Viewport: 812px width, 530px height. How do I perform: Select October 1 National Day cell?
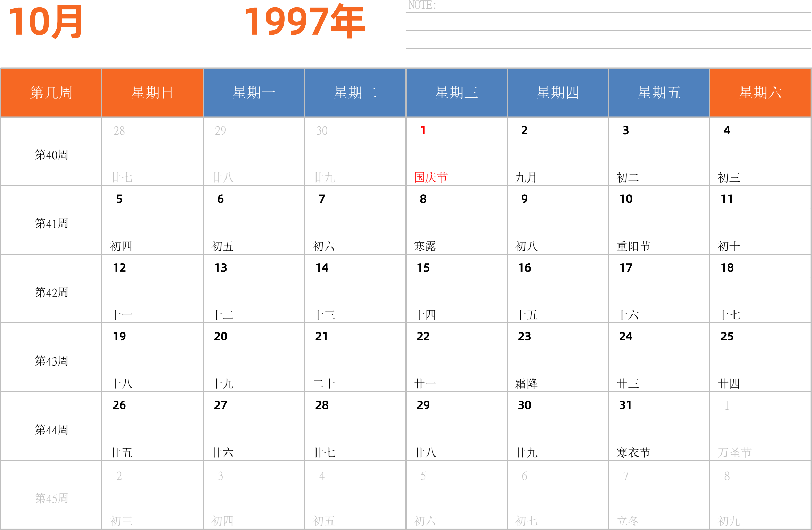coord(456,151)
